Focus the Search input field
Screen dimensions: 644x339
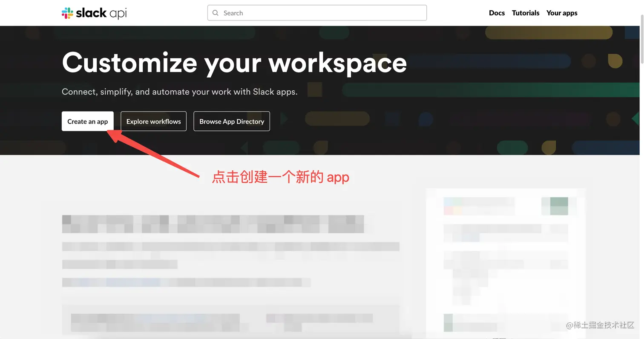[317, 13]
